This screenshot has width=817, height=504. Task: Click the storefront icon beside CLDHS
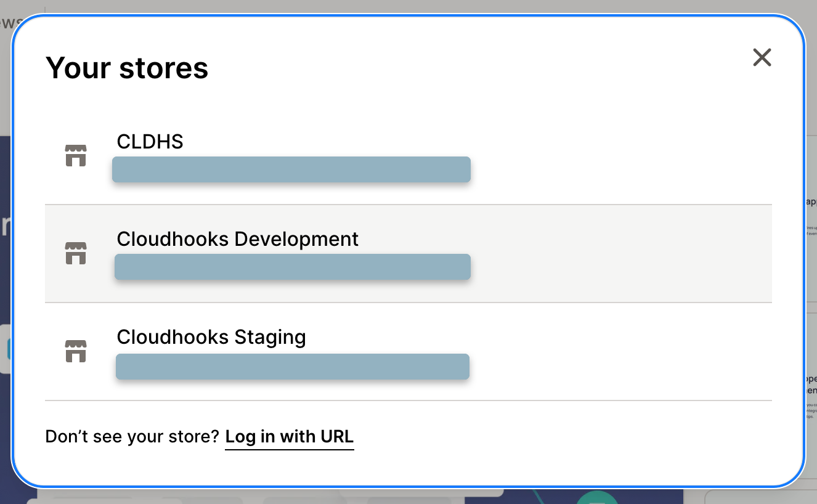pos(76,155)
